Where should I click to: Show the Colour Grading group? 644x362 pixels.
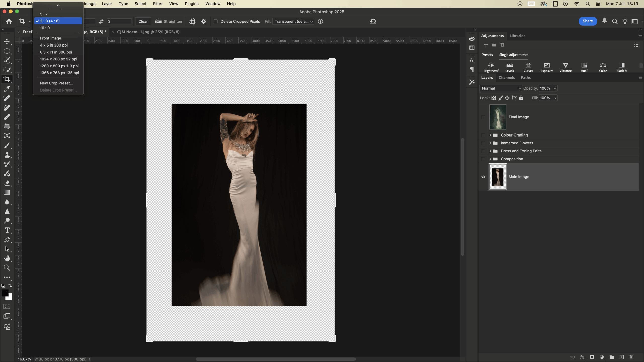(x=483, y=135)
